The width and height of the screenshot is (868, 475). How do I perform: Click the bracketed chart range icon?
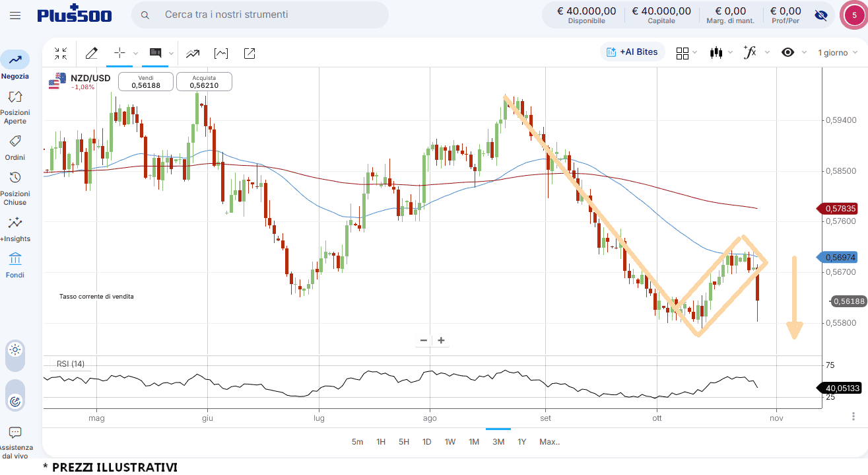click(221, 53)
